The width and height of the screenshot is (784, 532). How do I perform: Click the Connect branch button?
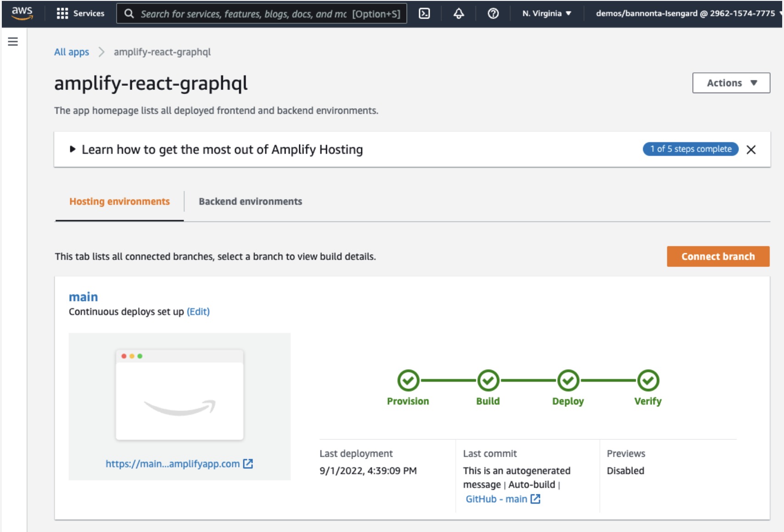click(718, 256)
